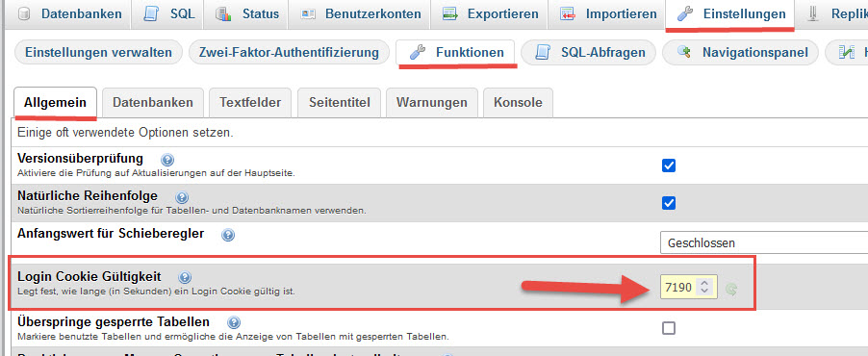This screenshot has height=356, width=868.
Task: Open help for Login Cookie Gültigkeit
Action: 185,277
